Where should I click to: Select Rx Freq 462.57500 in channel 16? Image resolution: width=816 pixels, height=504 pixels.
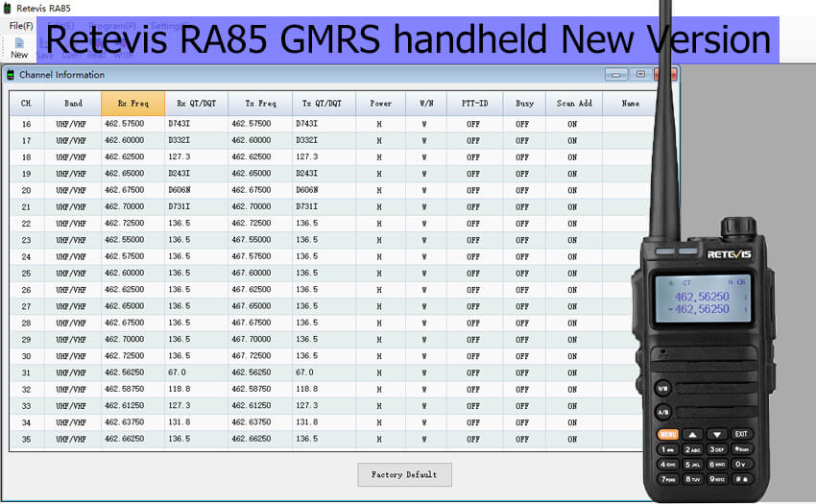pos(132,124)
